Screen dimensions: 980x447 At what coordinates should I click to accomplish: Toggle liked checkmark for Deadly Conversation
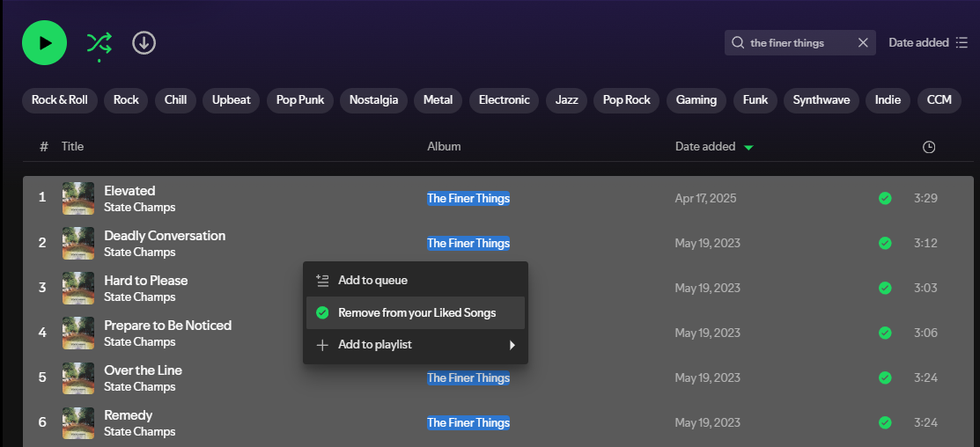pyautogui.click(x=885, y=243)
